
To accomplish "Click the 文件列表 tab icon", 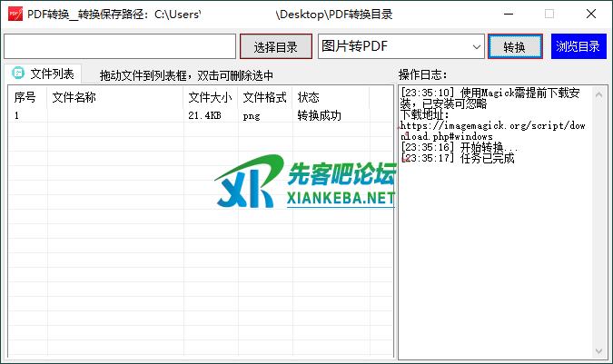I will coord(17,74).
